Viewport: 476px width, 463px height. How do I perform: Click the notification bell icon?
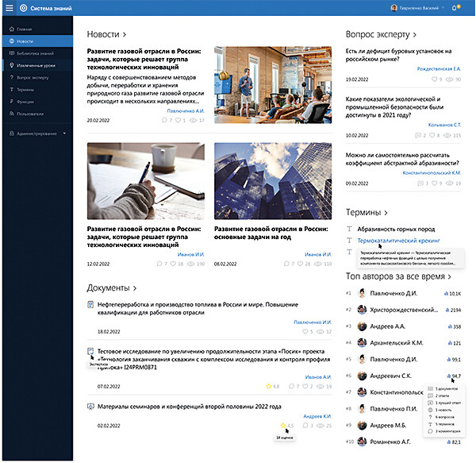454,8
